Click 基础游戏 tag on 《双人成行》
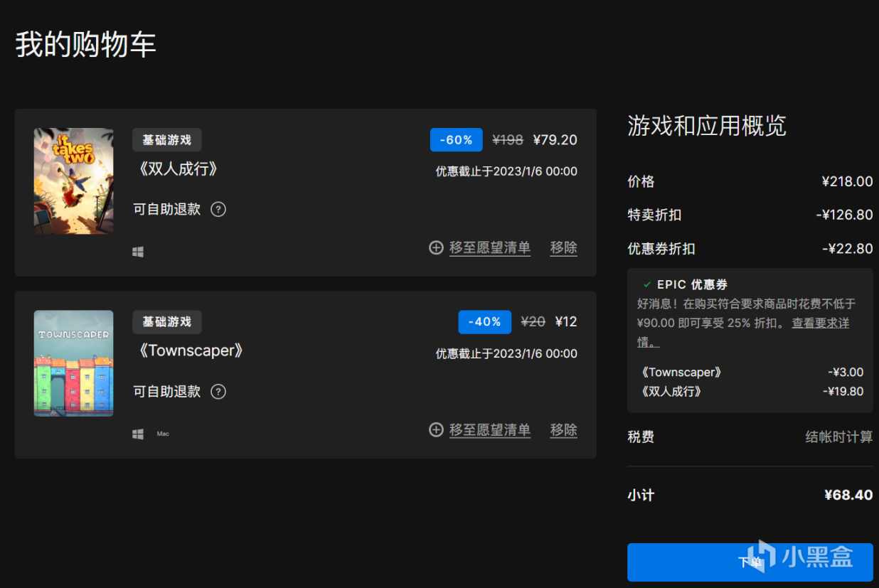The height and width of the screenshot is (588, 879). (167, 140)
